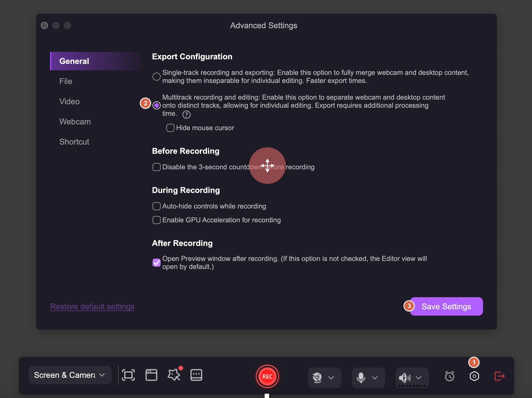Select the window capture mode icon

pyautogui.click(x=151, y=375)
